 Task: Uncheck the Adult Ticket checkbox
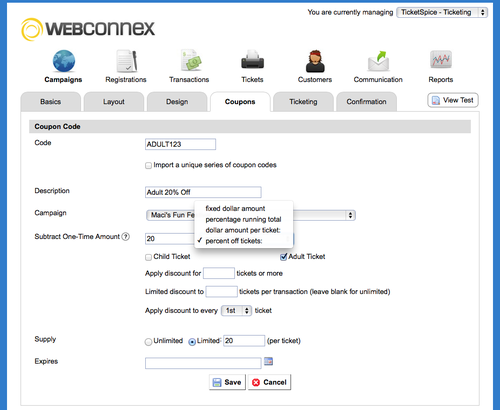(283, 257)
